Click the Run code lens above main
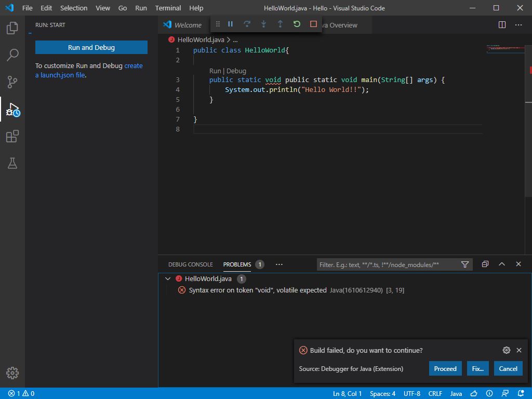 (215, 71)
